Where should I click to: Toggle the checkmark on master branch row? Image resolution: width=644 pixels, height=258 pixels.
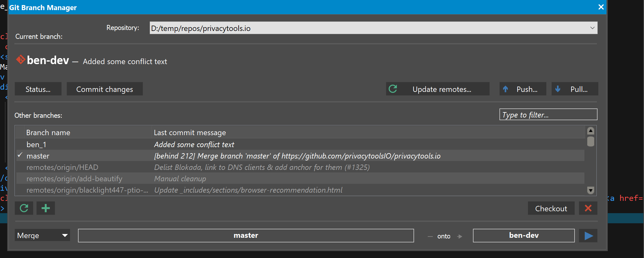[20, 155]
